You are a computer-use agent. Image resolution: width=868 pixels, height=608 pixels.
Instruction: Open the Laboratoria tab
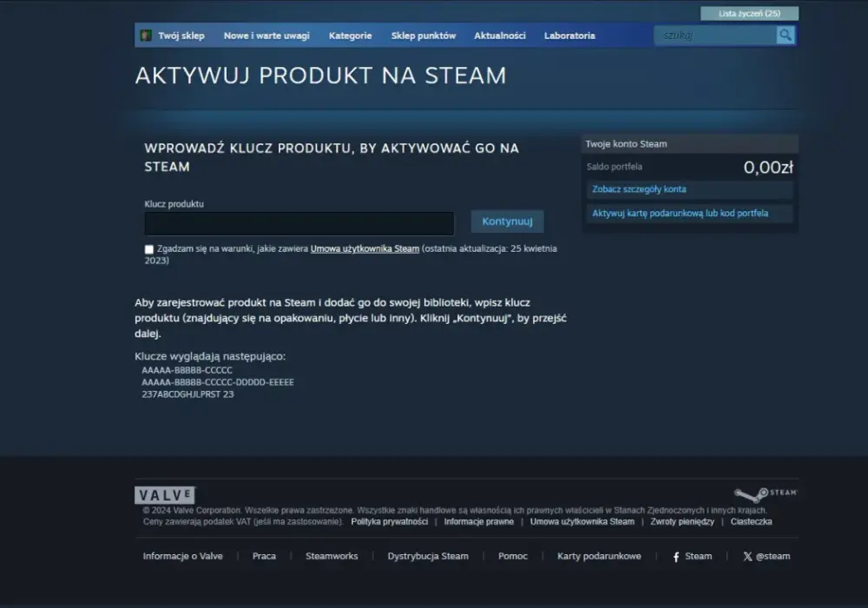point(569,36)
